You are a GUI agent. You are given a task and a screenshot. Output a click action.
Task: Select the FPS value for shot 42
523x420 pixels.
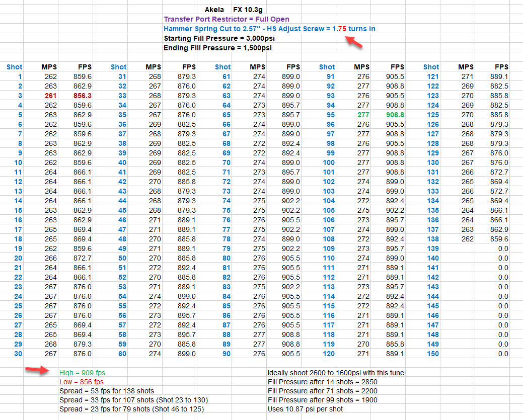pyautogui.click(x=186, y=182)
